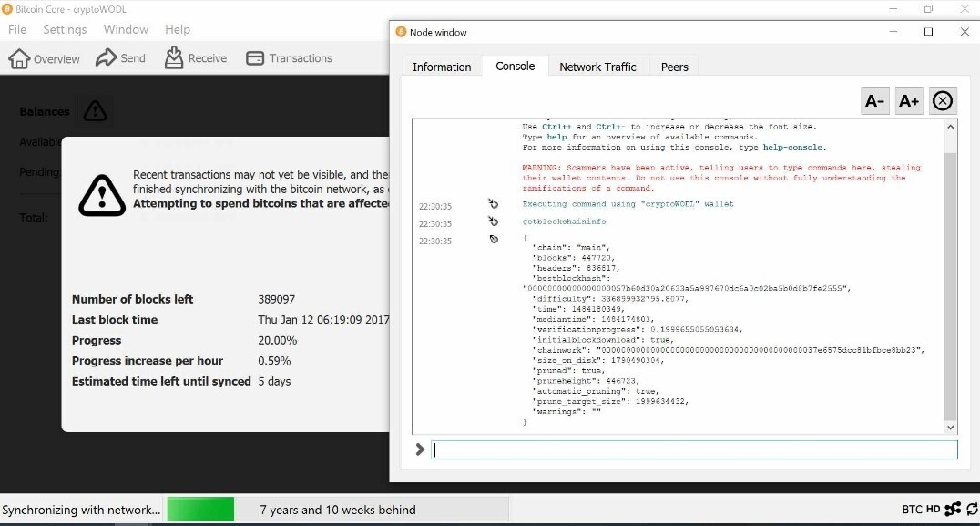
Task: Click the "Thu Jan 12 06:19:09 2017" value
Action: pyautogui.click(x=323, y=320)
